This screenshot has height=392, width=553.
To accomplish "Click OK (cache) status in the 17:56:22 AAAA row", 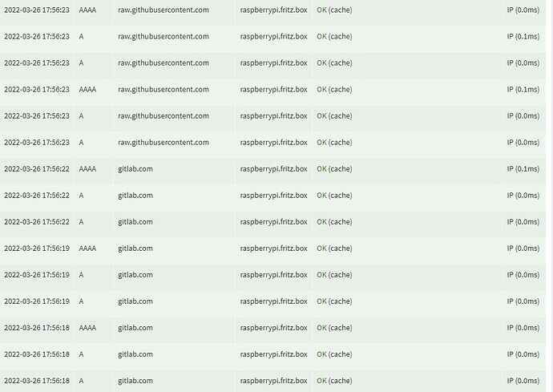I will click(x=334, y=168).
